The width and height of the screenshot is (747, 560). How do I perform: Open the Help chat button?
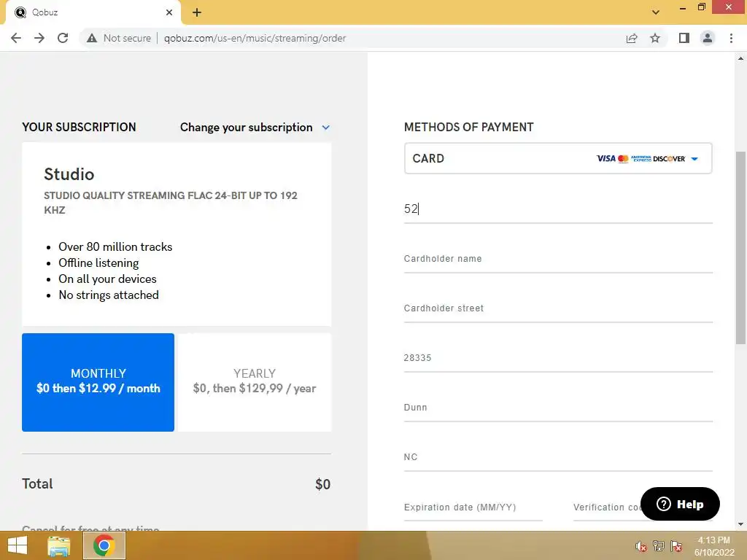[680, 504]
